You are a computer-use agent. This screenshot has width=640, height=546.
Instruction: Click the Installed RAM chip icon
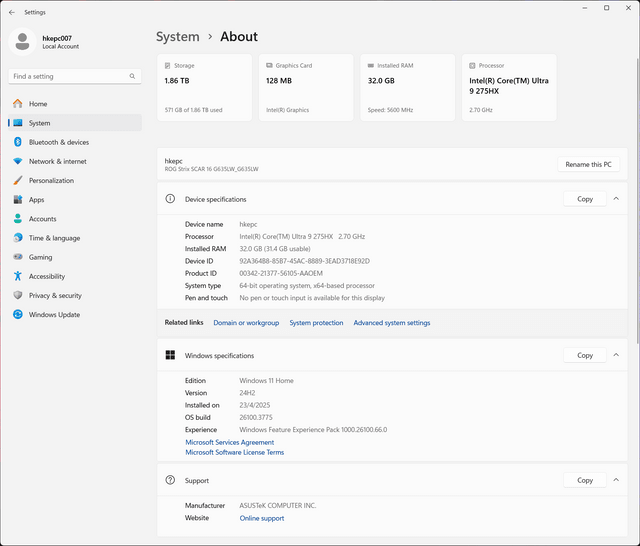pyautogui.click(x=371, y=65)
